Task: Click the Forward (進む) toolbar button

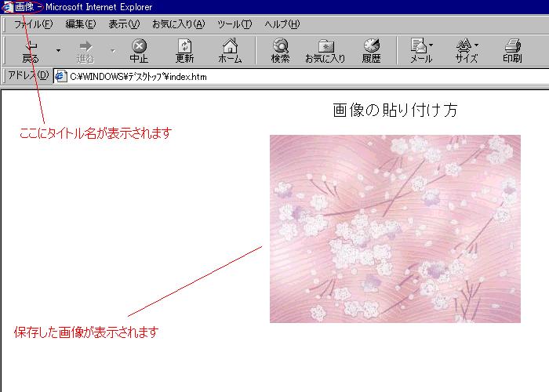Action: pos(85,51)
